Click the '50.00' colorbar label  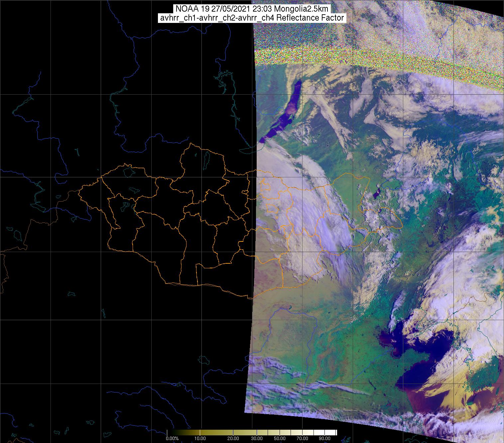pyautogui.click(x=280, y=439)
